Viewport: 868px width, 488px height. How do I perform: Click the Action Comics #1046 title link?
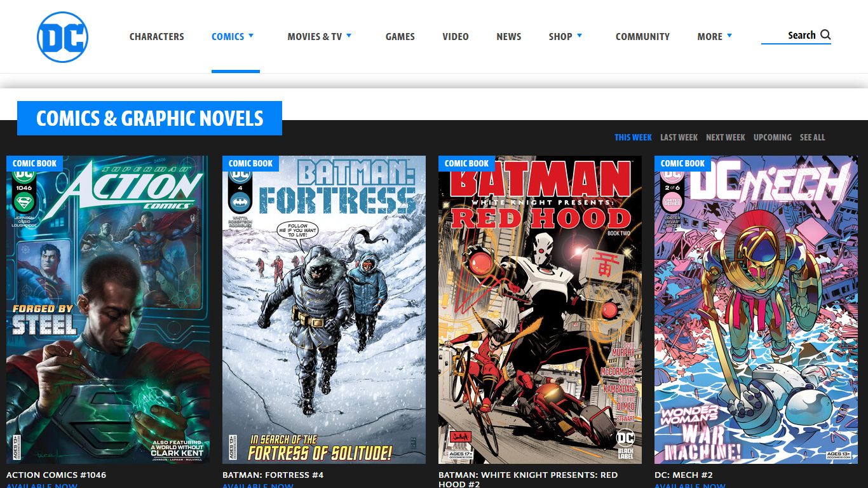[x=57, y=475]
